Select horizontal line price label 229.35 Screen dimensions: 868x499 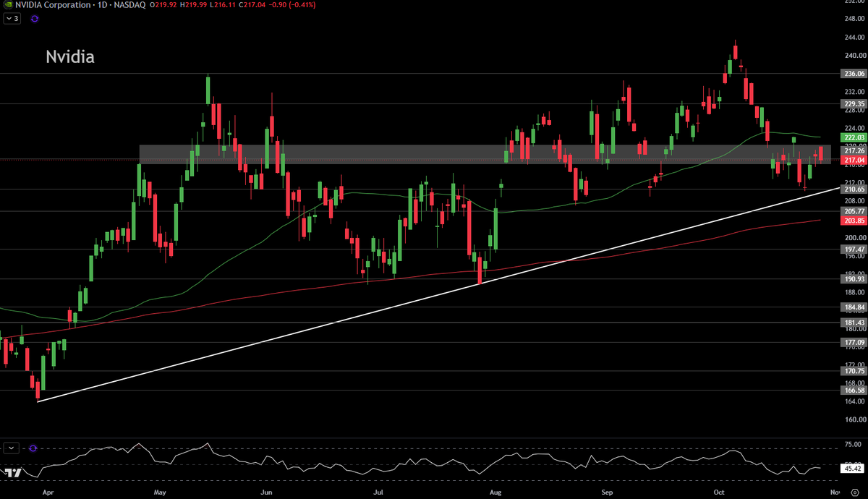(854, 104)
